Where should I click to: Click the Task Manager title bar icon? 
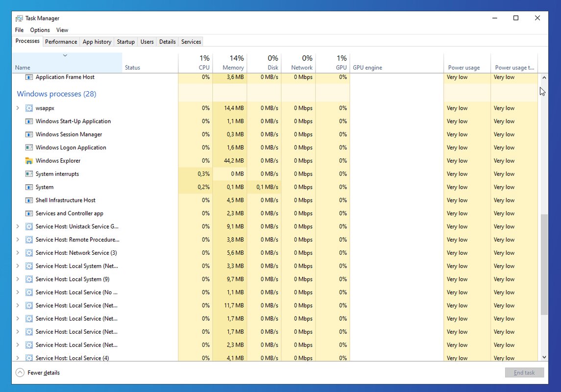(x=19, y=18)
